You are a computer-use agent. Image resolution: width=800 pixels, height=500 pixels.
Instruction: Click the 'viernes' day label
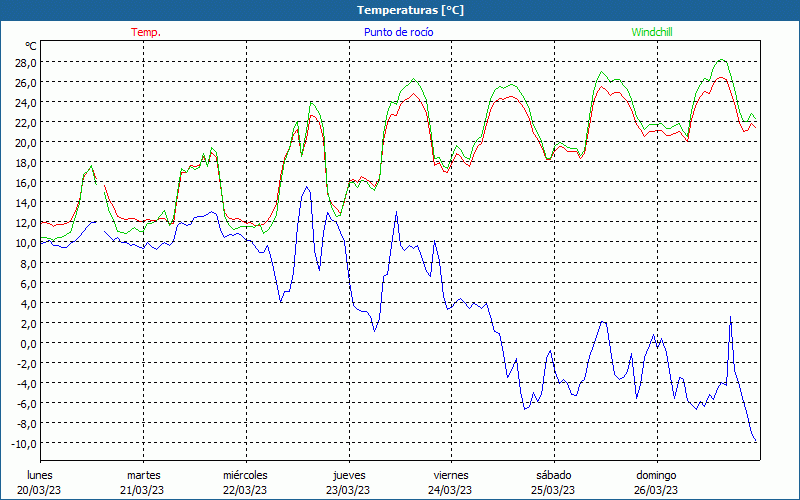click(x=451, y=475)
